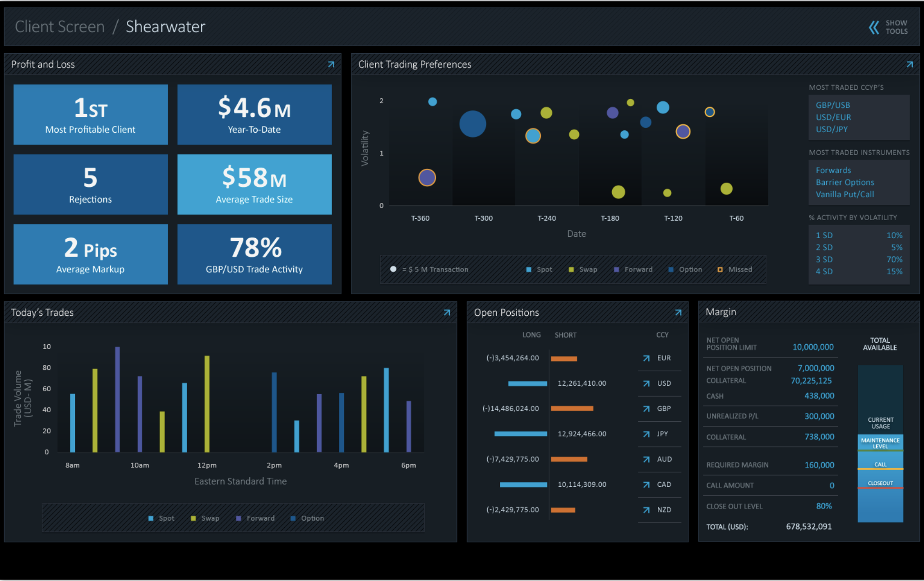Open CAD position arrow icon
Screen dimensions: 924x581
point(647,484)
